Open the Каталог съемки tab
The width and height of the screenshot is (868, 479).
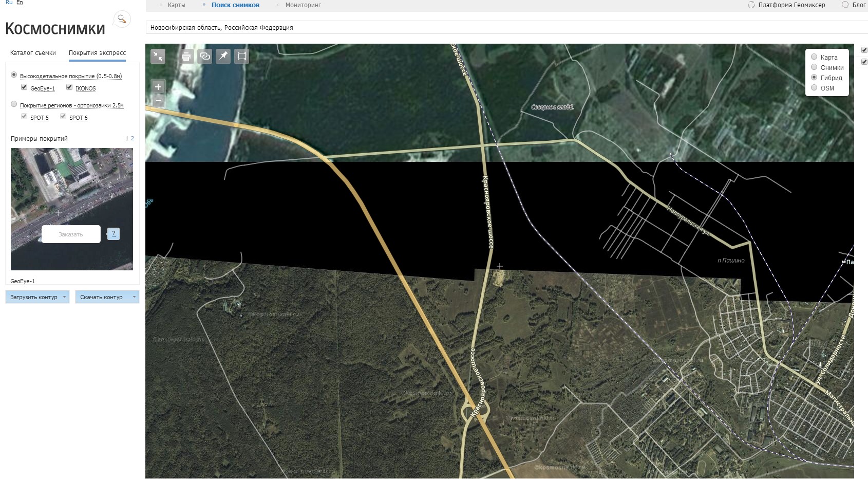point(33,53)
